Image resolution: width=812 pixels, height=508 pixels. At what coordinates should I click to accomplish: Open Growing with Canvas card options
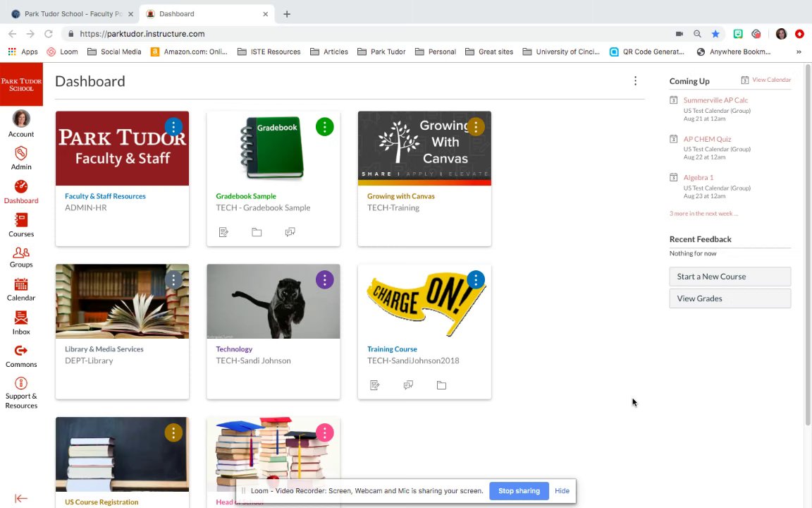click(476, 126)
